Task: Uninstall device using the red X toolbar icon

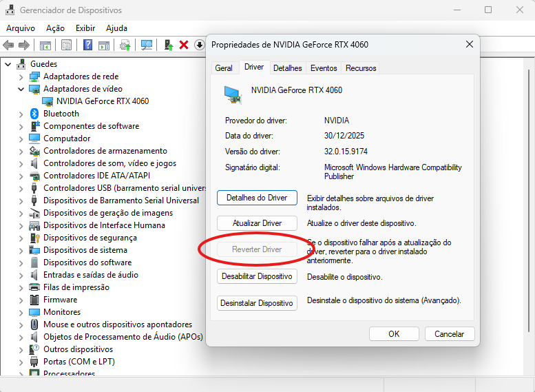Action: [184, 45]
